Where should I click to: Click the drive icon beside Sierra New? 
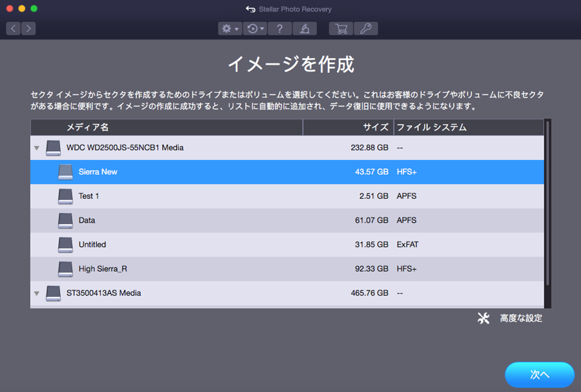[66, 172]
